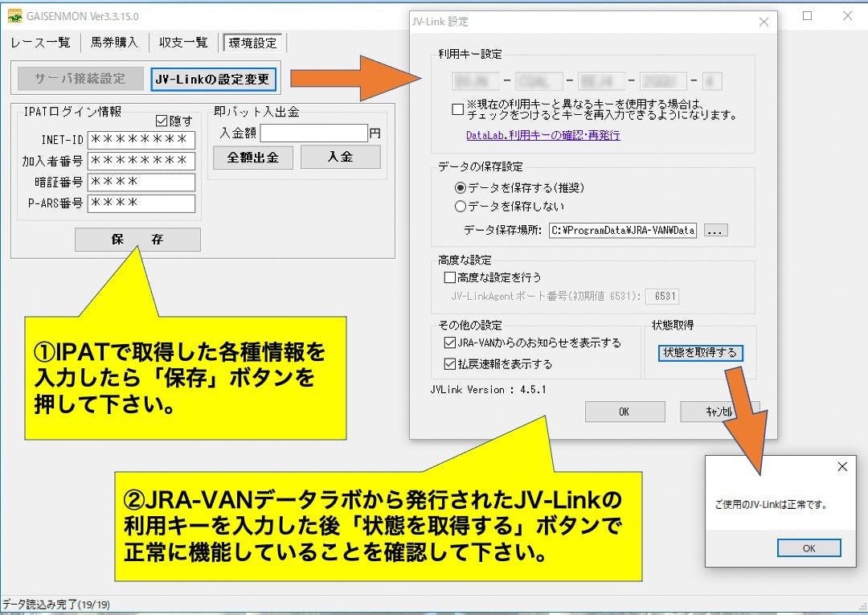
Task: Click the 加入者番号 input field
Action: pyautogui.click(x=141, y=161)
